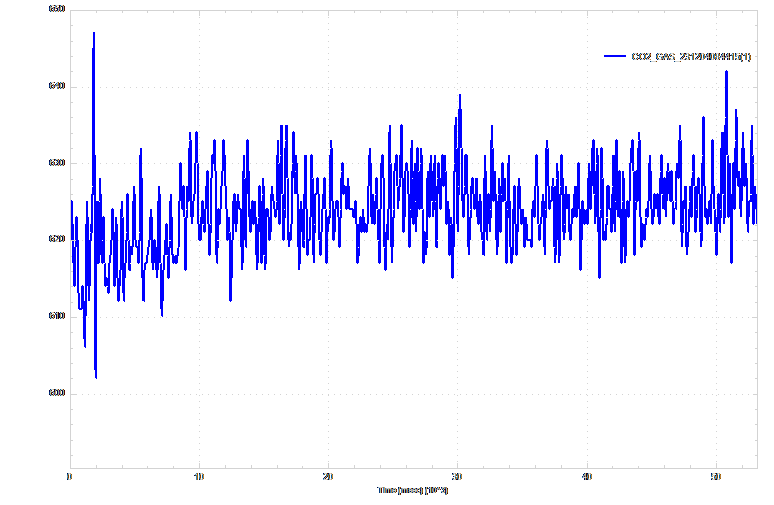The image size is (774, 505).
Task: Select the fifth y-axis tick label from top
Action: [x=57, y=316]
